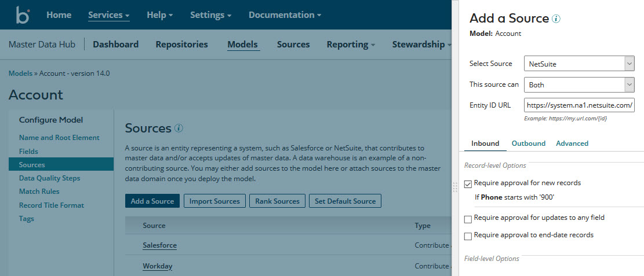Screen dimensions: 644x276
Task: Click the Rank Sources button
Action: (x=277, y=201)
